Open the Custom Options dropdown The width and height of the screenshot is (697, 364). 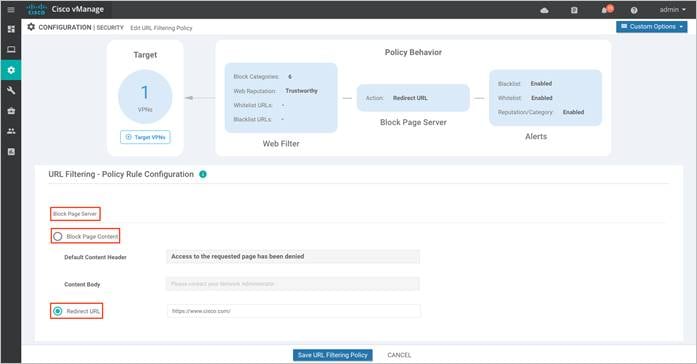pyautogui.click(x=652, y=27)
